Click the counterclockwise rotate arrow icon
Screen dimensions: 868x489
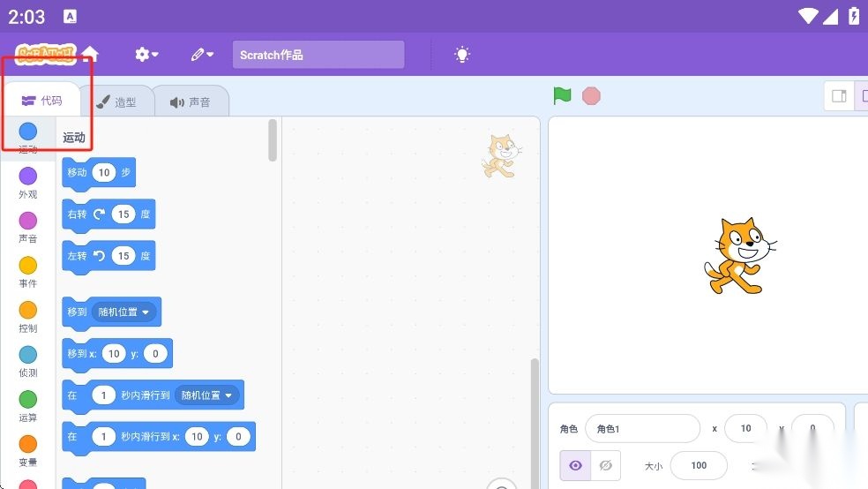[99, 256]
